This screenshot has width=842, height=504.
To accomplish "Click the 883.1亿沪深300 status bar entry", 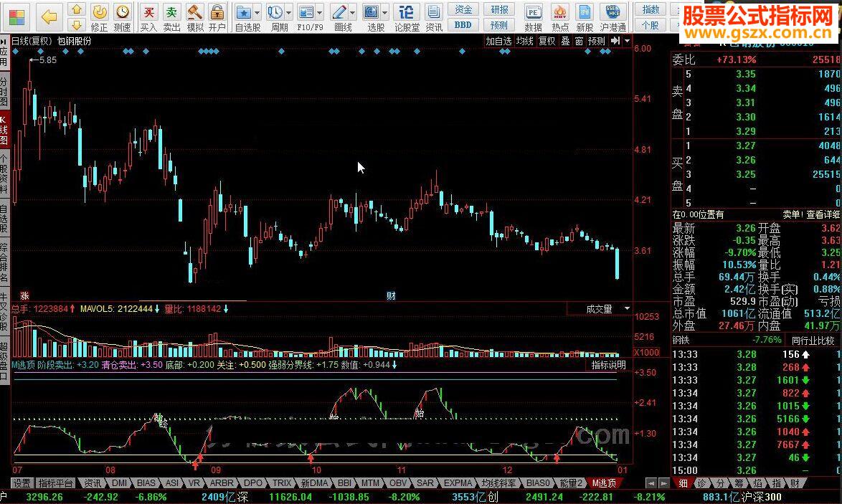I will coord(742,498).
